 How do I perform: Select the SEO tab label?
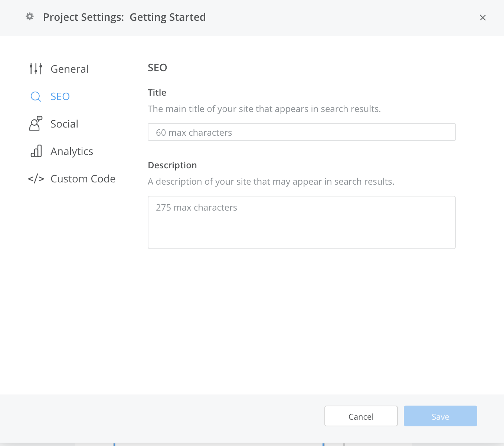[60, 96]
